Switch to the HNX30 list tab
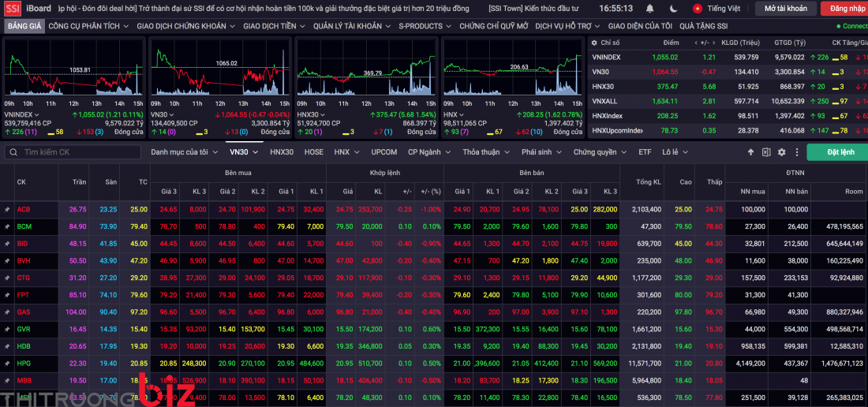Image resolution: width=868 pixels, height=407 pixels. point(282,152)
